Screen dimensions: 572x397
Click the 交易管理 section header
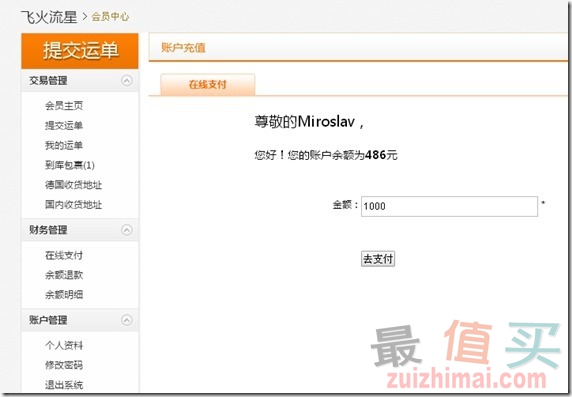coord(80,81)
